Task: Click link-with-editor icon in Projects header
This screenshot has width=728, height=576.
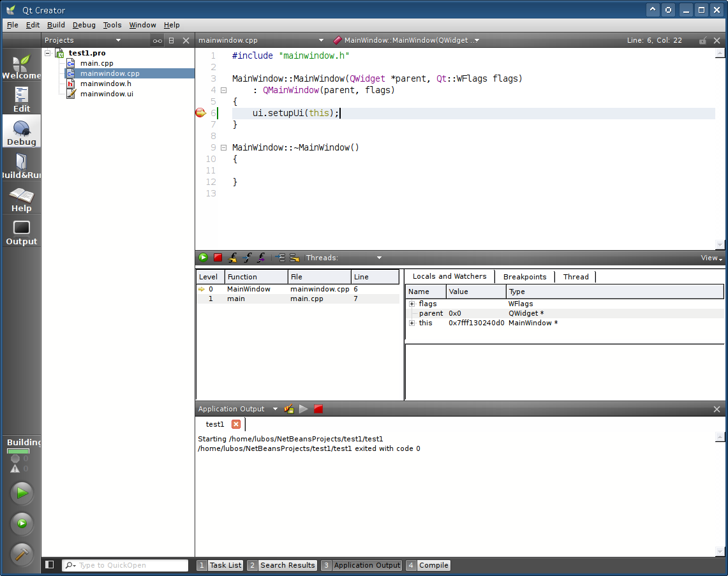Action: pos(158,40)
